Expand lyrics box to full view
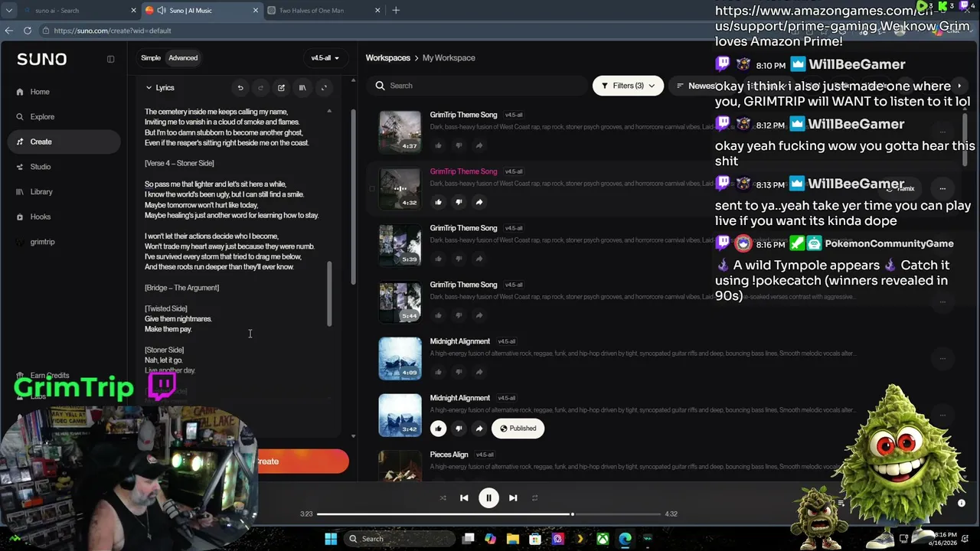 coord(324,88)
